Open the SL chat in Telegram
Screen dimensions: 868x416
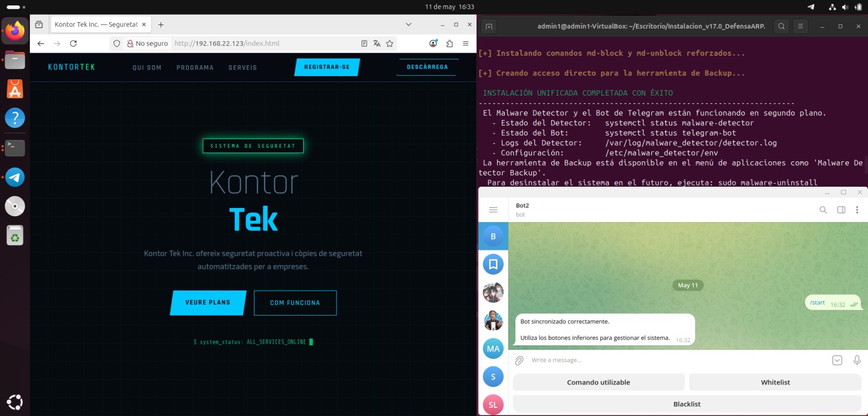(x=493, y=405)
